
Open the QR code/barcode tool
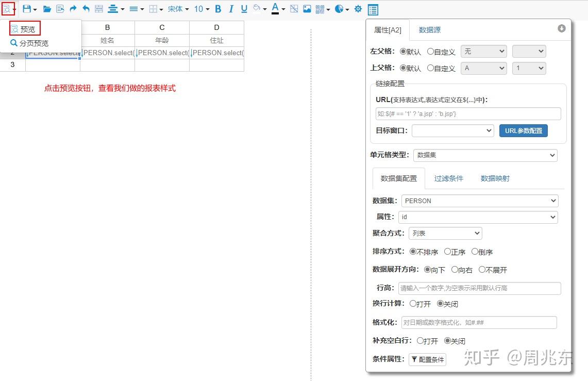[320, 9]
